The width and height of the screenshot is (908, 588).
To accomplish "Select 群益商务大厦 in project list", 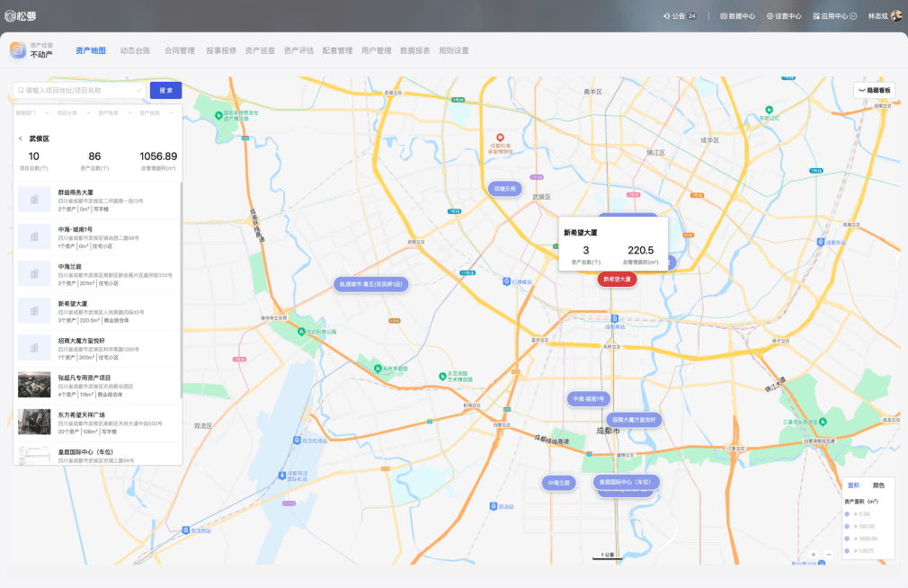I will 97,200.
